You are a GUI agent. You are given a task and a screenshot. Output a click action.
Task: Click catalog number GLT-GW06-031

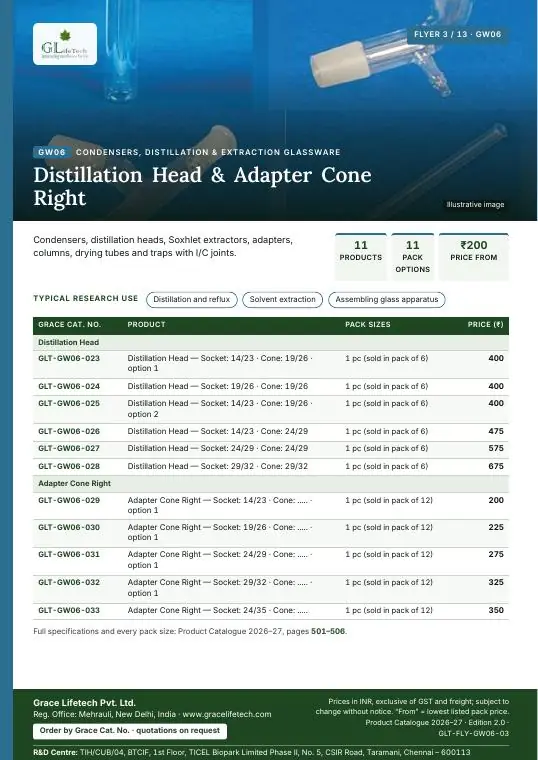(69, 554)
